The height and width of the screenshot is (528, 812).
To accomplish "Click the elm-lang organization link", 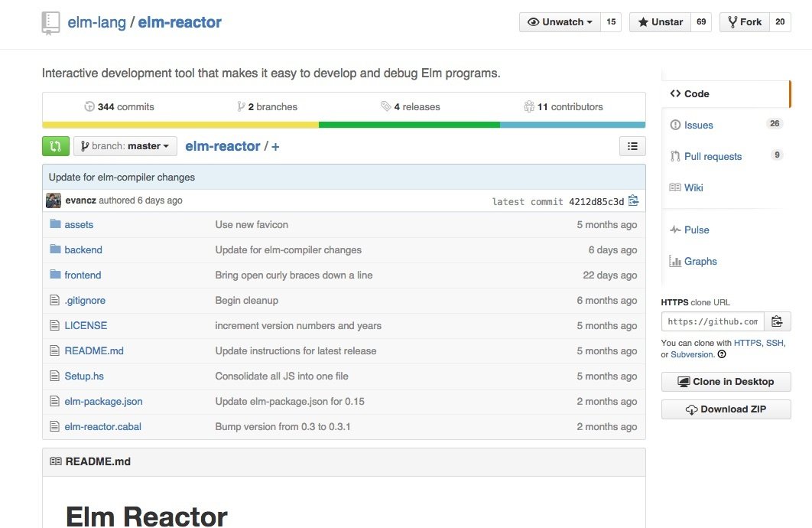I will (97, 22).
